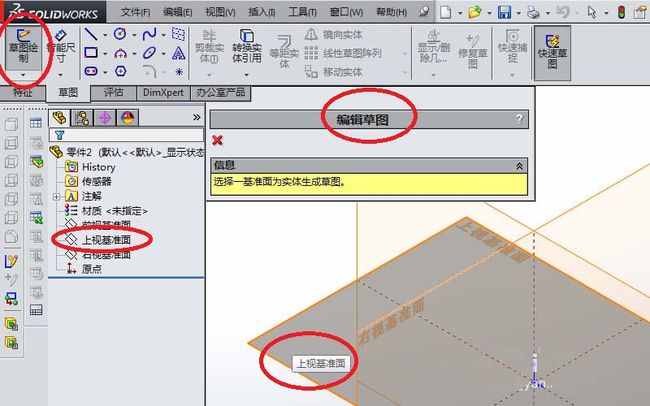Open the 插入(I) menu
The height and width of the screenshot is (406, 650).
click(x=262, y=12)
